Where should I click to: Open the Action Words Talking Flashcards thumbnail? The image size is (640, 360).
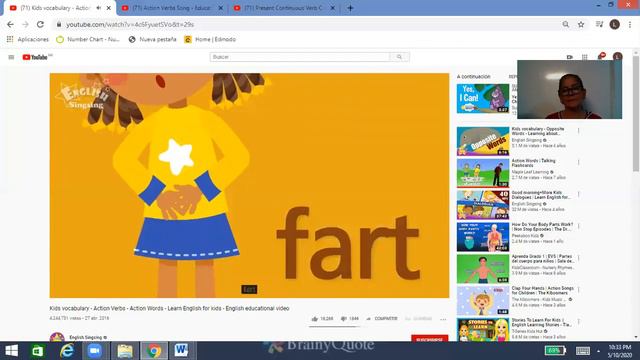click(483, 173)
